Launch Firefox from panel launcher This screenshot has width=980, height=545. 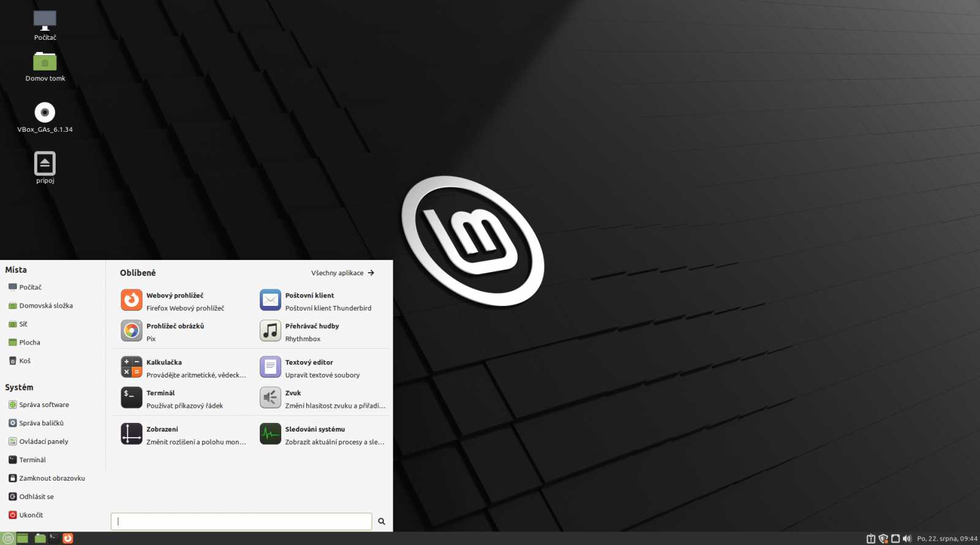(68, 538)
